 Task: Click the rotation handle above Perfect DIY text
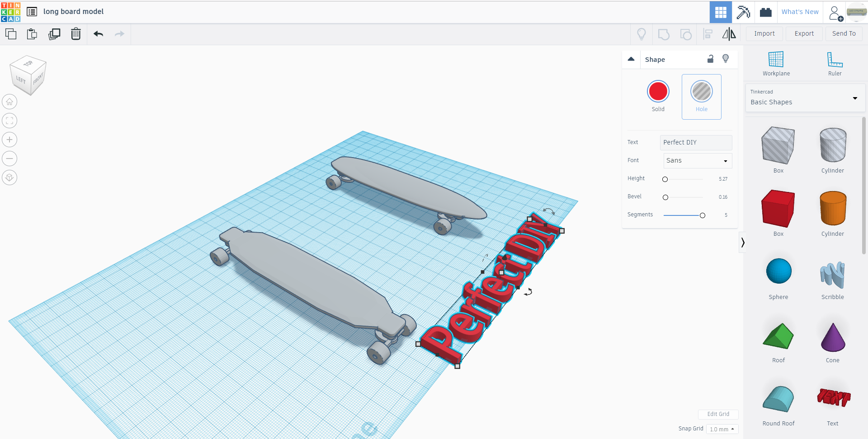(549, 211)
